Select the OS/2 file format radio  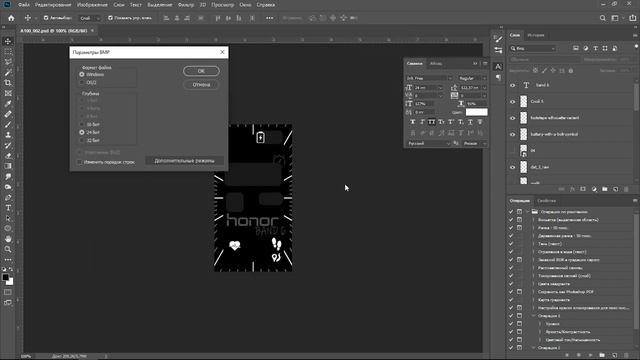[82, 82]
